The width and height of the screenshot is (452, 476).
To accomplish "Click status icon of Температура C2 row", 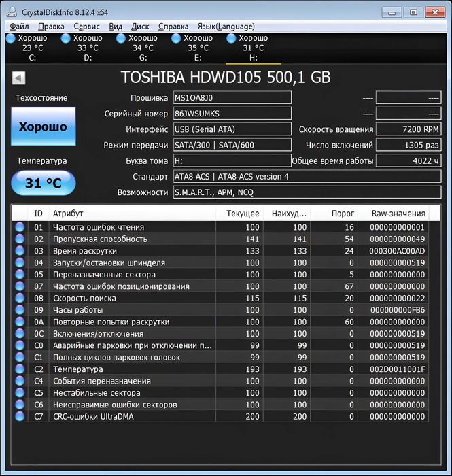I will 20,369.
